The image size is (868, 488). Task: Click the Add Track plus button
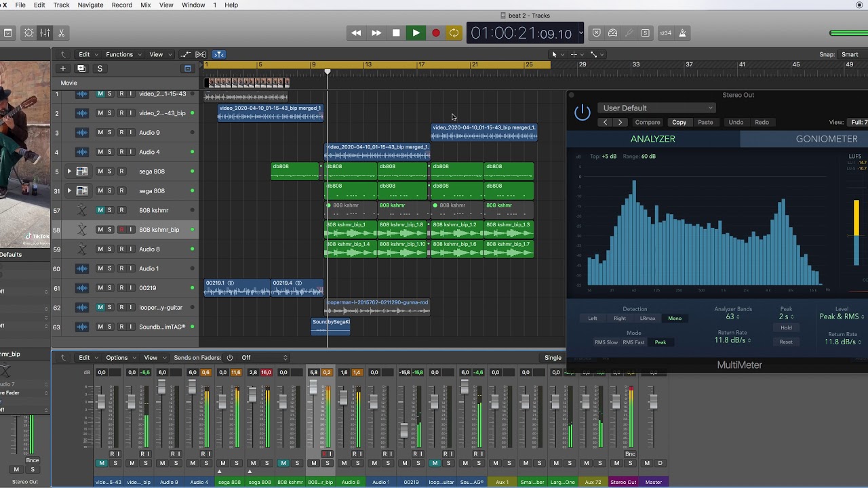(62, 68)
